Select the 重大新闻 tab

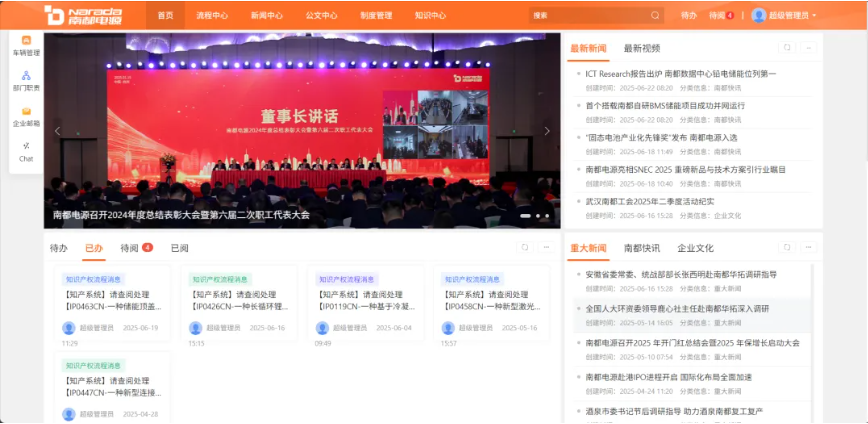(588, 248)
